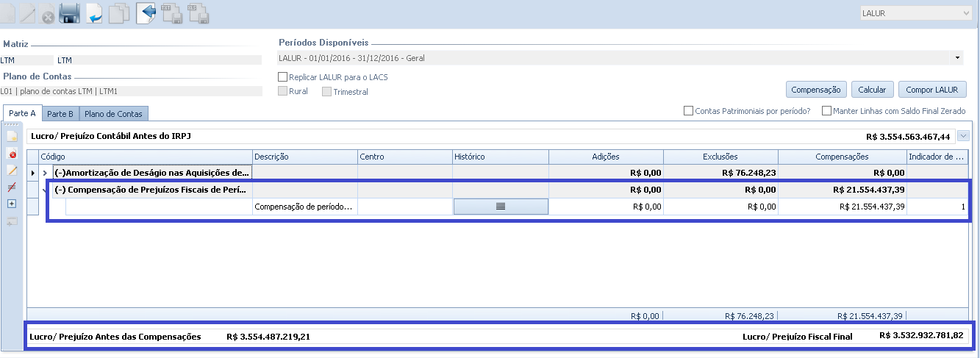Toggle Contas Patrimoniais por período checkbox

pos(688,111)
